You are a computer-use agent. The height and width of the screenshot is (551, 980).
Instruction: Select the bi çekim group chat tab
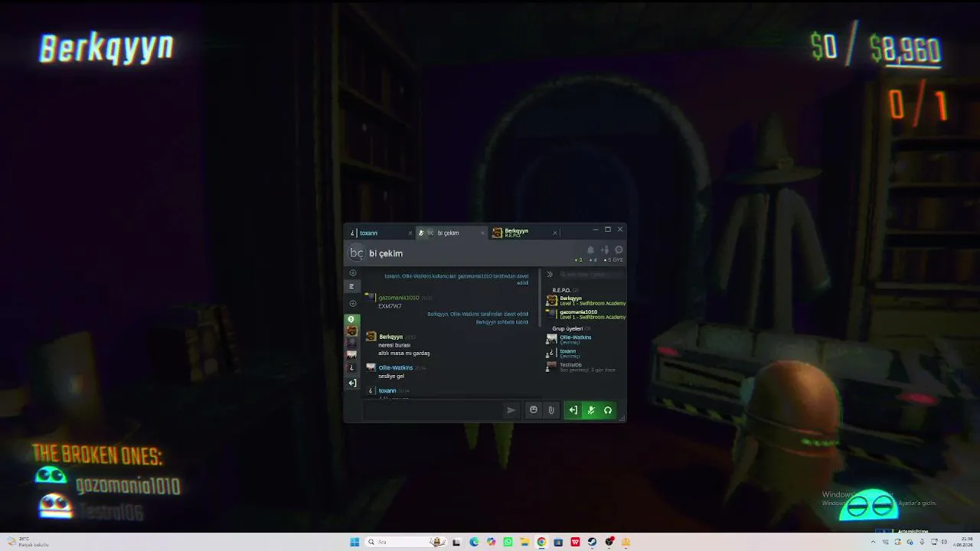click(452, 233)
